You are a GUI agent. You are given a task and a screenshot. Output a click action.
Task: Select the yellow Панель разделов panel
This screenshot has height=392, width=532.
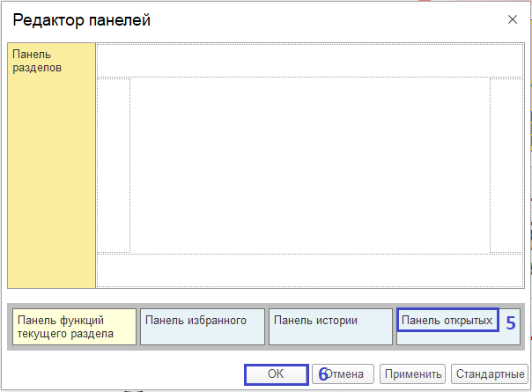click(51, 166)
